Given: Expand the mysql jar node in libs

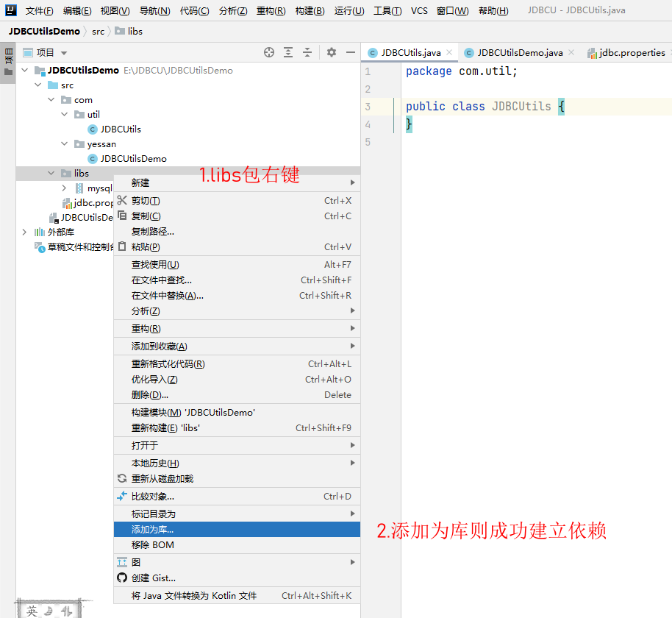Looking at the screenshot, I should [x=64, y=188].
